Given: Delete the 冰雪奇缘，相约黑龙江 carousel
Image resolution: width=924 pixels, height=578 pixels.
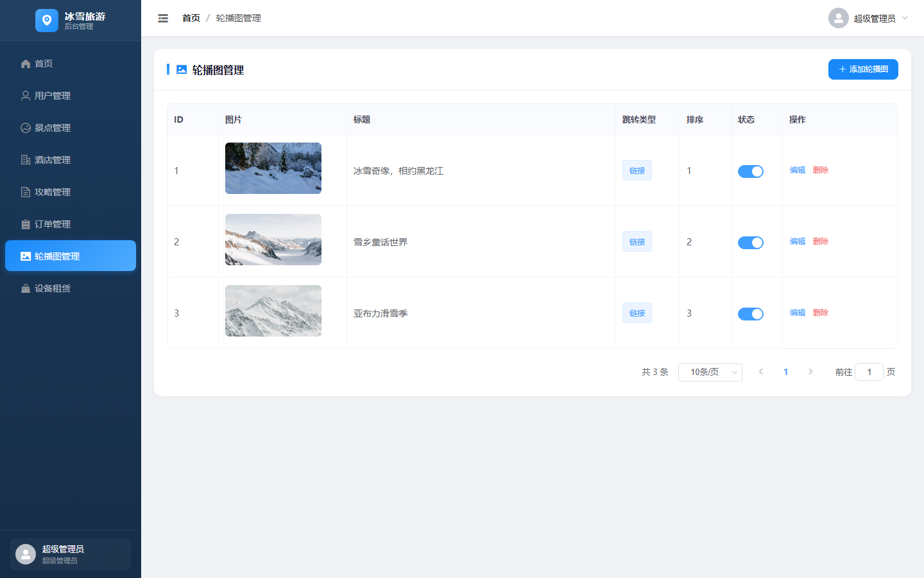Looking at the screenshot, I should (821, 170).
